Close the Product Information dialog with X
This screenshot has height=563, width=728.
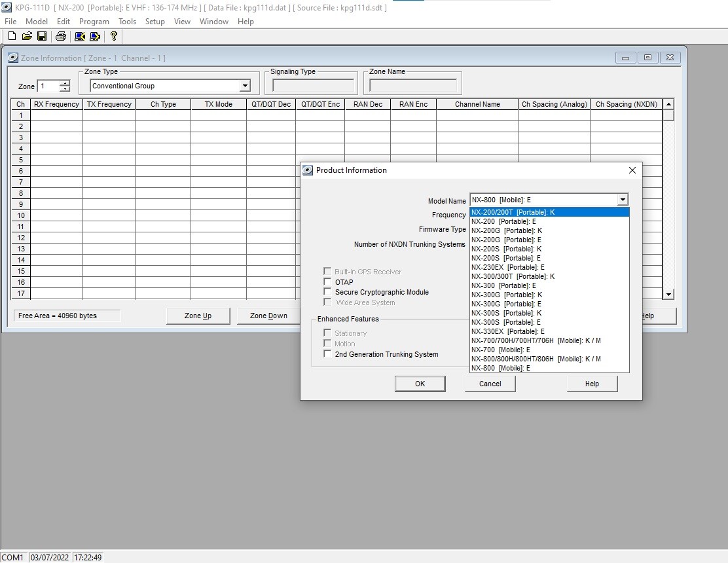tap(632, 170)
